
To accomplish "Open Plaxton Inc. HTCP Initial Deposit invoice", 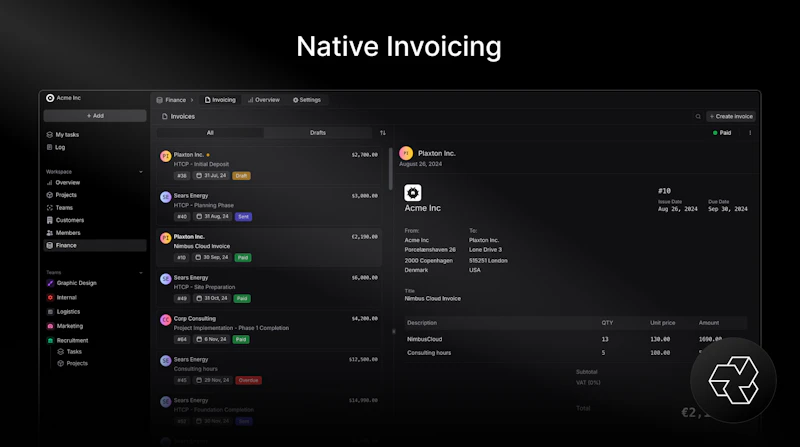I will click(269, 165).
